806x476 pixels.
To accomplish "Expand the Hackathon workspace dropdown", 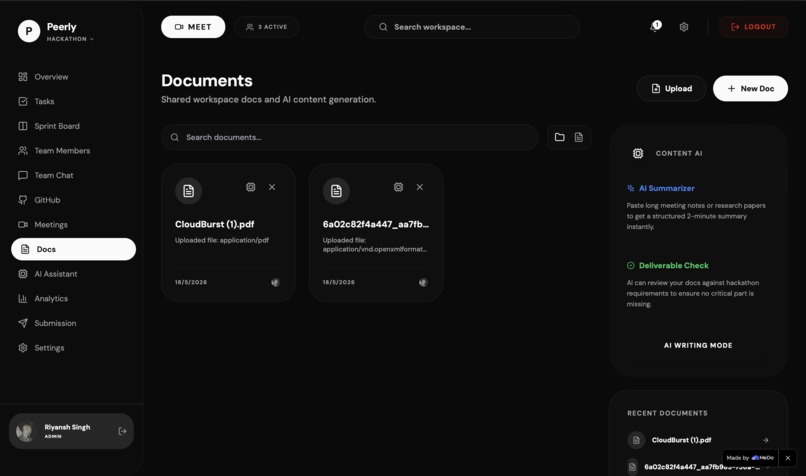I will pyautogui.click(x=70, y=39).
